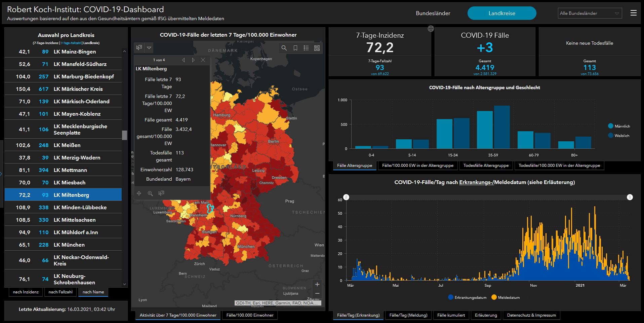Open the Alle Bundesländer dropdown
Screen dimensions: 644x323
(590, 13)
